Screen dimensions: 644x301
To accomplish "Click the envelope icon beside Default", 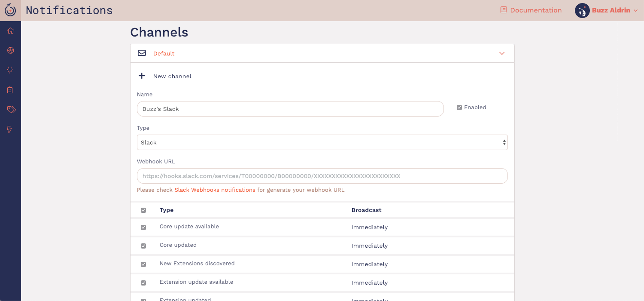I will pos(142,53).
